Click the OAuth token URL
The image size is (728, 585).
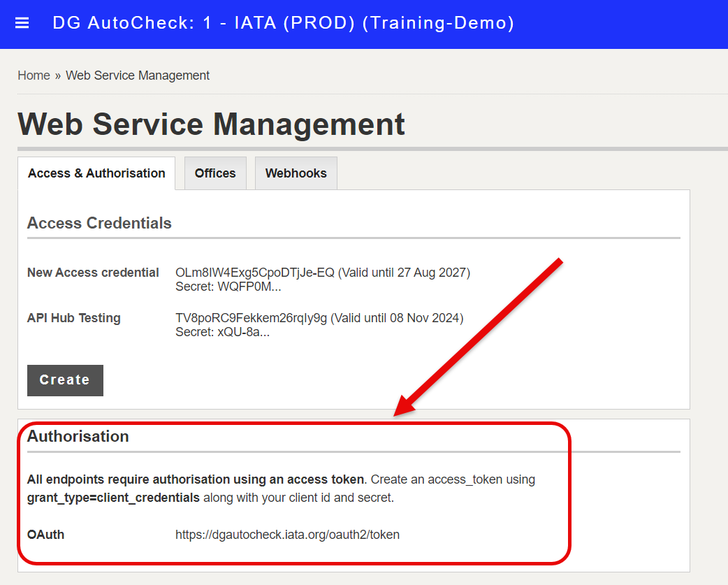[x=287, y=535]
